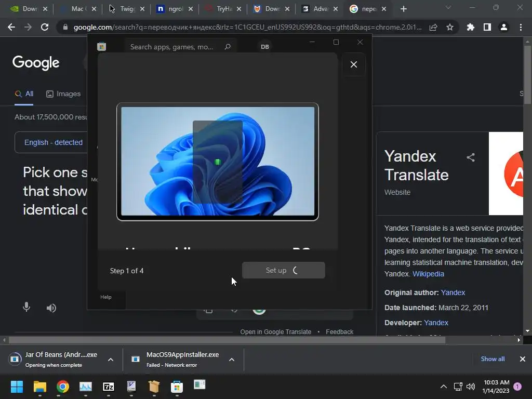Image resolution: width=532 pixels, height=399 pixels.
Task: Toggle the Chrome side panel icon
Action: click(487, 27)
